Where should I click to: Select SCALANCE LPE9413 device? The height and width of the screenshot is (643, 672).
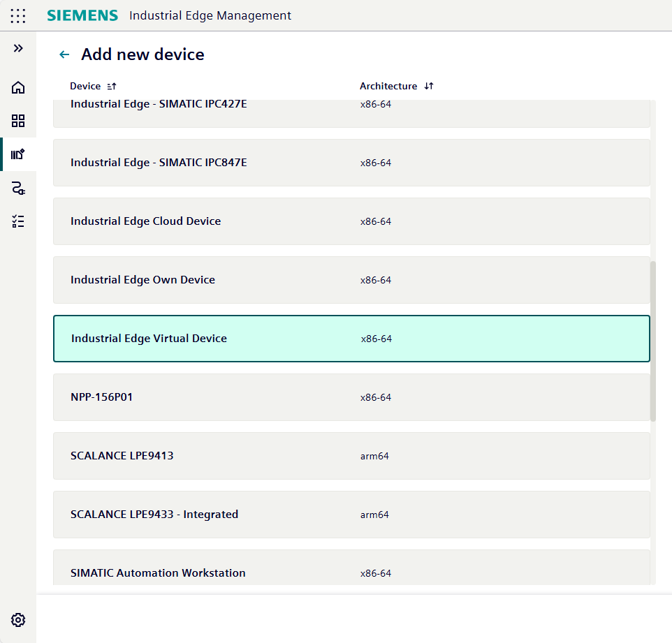(351, 456)
